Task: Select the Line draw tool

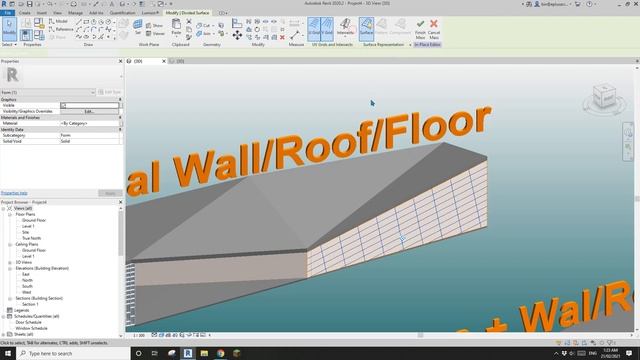Action: pyautogui.click(x=79, y=22)
